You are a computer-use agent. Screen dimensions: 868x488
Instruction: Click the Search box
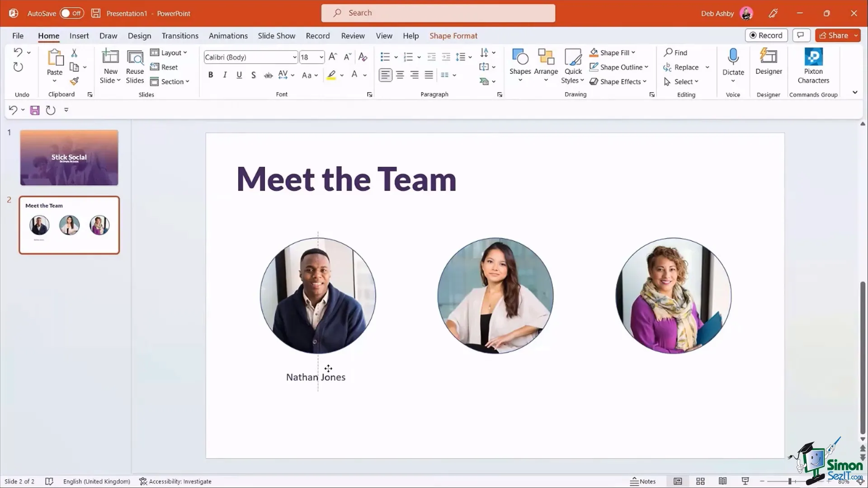pos(438,13)
